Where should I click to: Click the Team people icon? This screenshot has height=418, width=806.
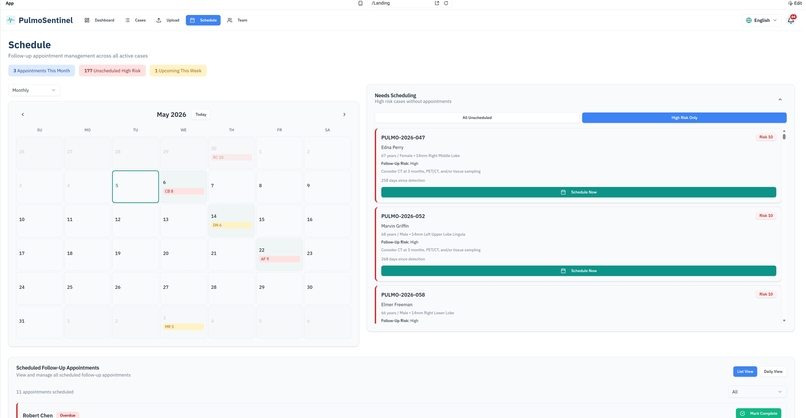click(x=230, y=20)
